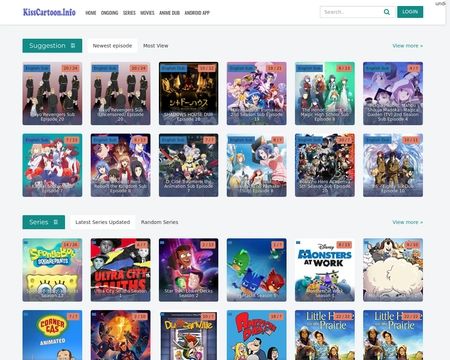Open Hero Academia 5th Season Sub thumbnail
The height and width of the screenshot is (360, 450).
[x=325, y=165]
